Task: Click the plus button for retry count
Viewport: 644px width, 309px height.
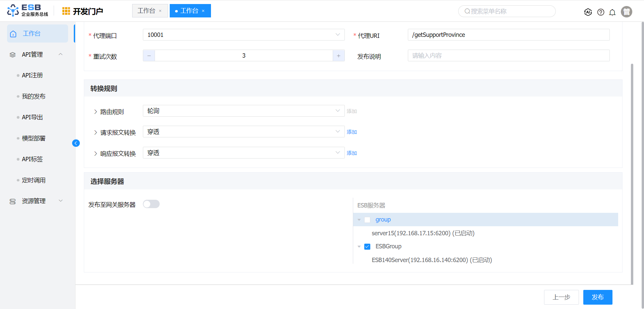Action: 338,56
